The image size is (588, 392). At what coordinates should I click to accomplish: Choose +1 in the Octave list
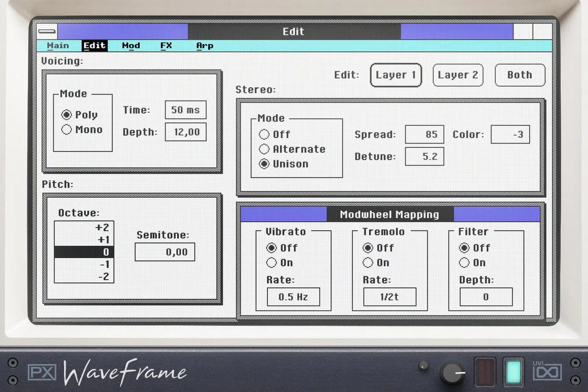click(83, 240)
